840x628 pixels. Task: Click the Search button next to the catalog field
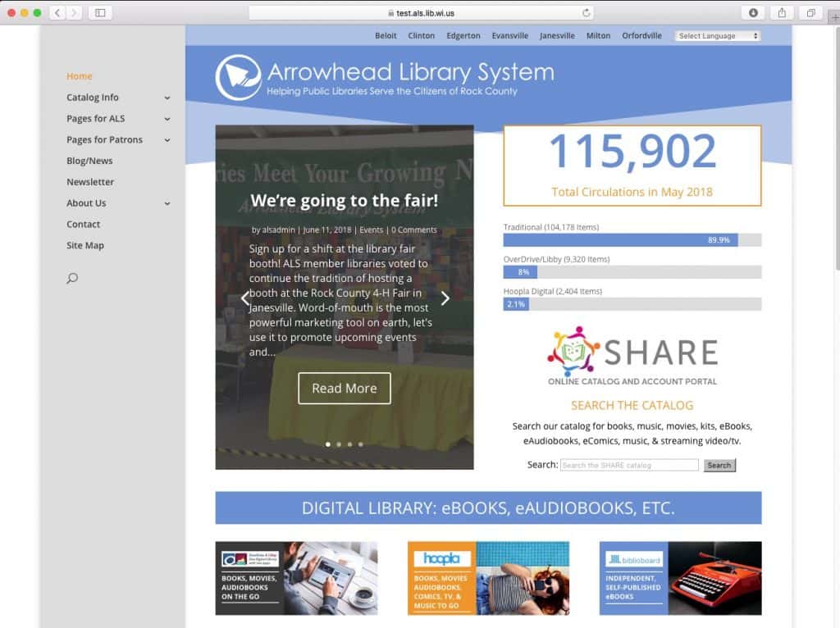(719, 465)
